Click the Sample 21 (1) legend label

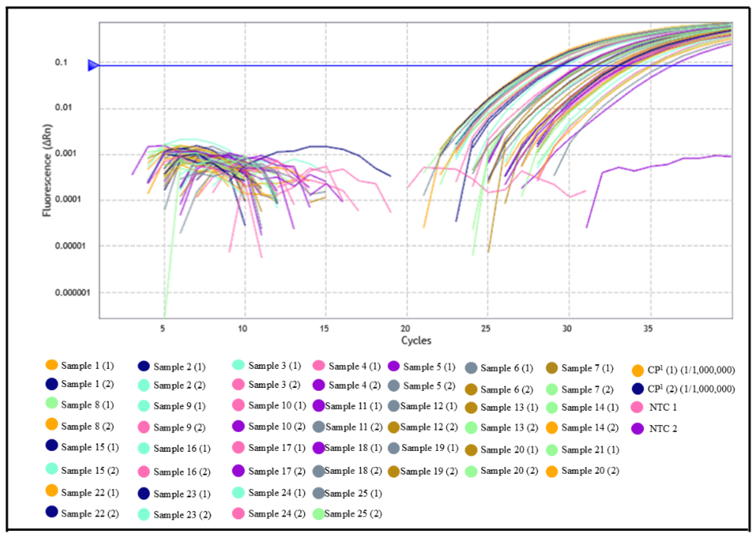[x=590, y=450]
